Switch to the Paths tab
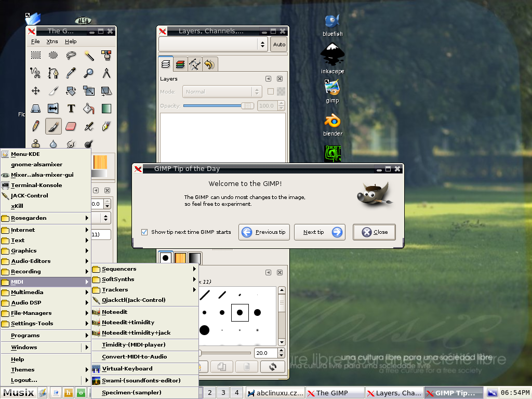Viewport: 532px width, 399px height. (x=195, y=64)
